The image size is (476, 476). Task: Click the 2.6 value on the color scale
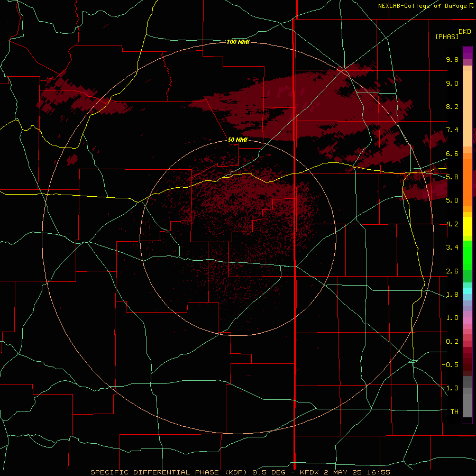click(x=452, y=271)
